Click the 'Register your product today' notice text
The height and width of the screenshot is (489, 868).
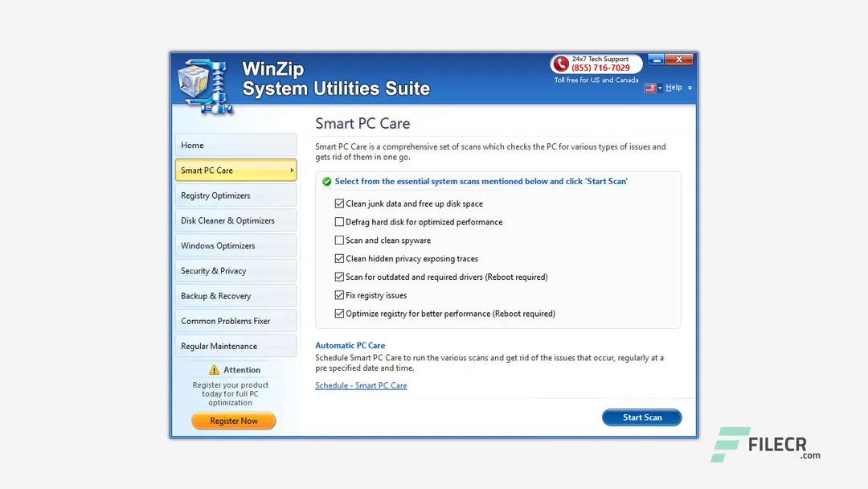pos(231,394)
